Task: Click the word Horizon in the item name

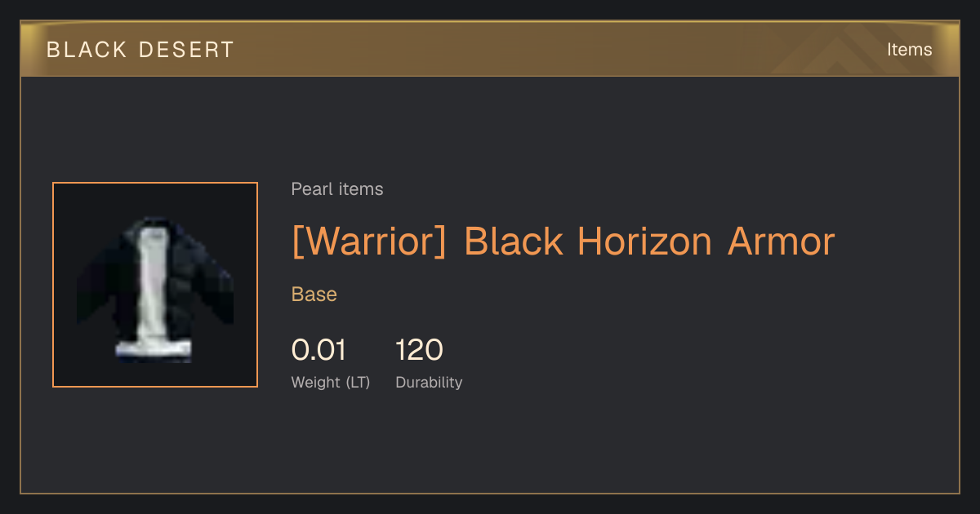Action: point(644,242)
